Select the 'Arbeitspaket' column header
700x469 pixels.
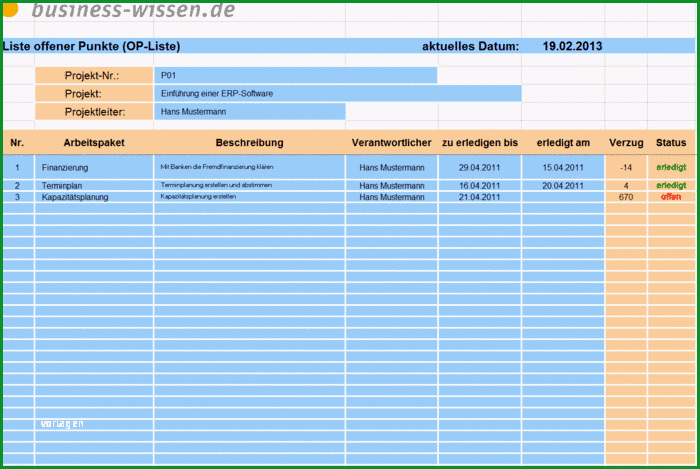pyautogui.click(x=94, y=143)
